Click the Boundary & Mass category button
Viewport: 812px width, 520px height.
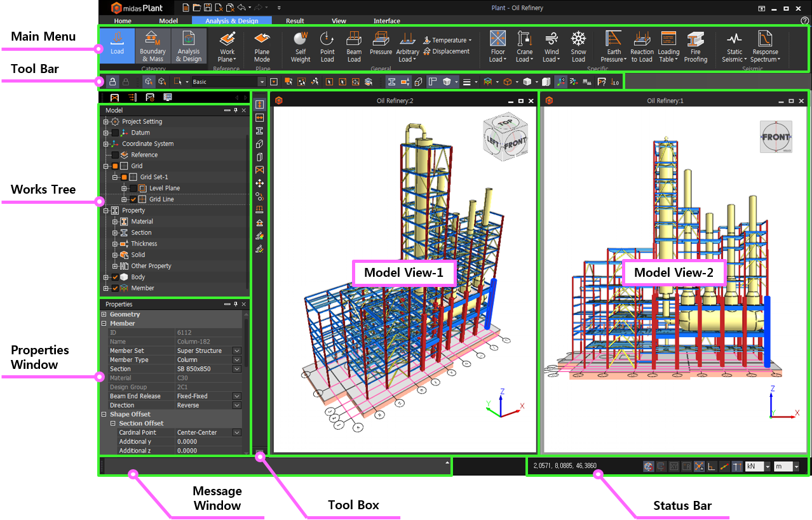tap(152, 46)
